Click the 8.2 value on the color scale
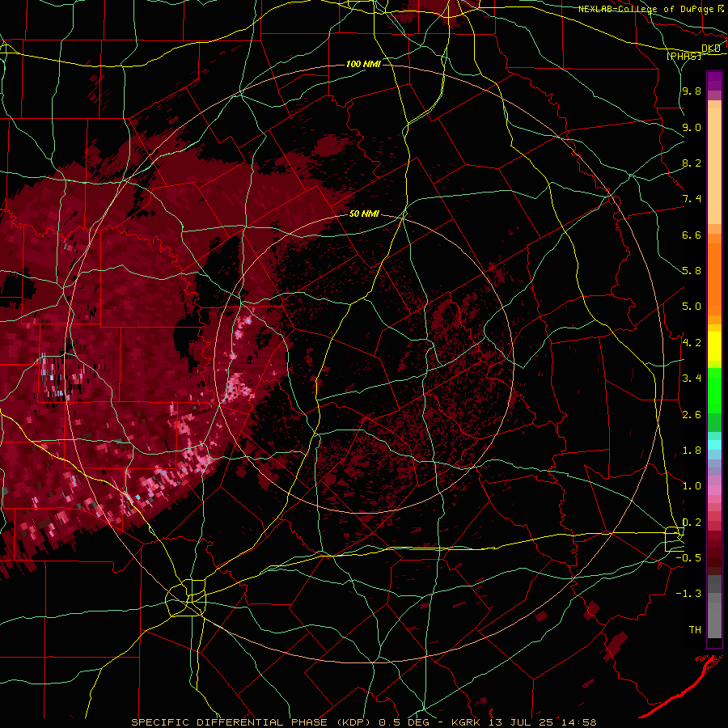This screenshot has height=728, width=728. 692,163
